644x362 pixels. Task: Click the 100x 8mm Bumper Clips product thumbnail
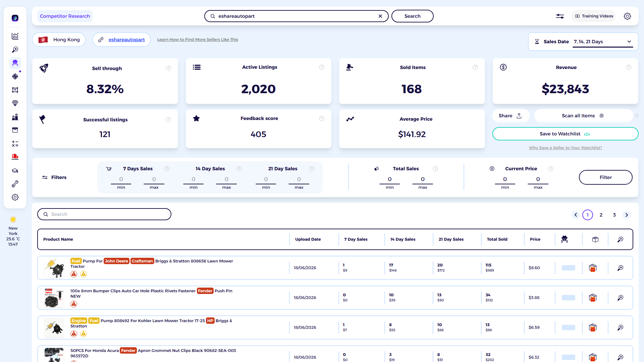[54, 298]
